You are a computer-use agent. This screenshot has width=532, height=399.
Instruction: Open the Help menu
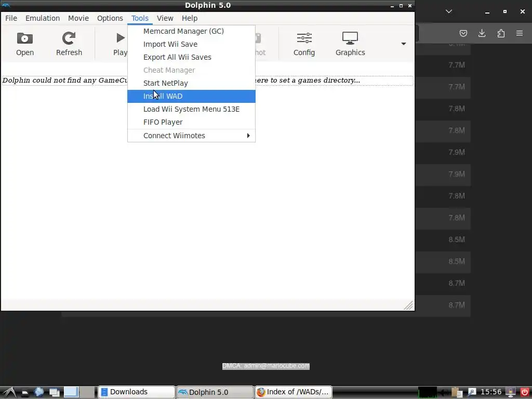[189, 18]
